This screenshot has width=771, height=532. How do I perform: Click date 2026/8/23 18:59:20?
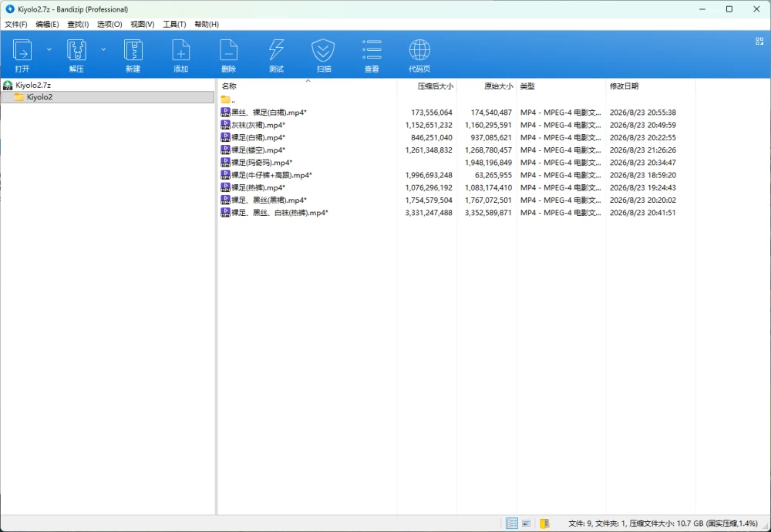[643, 175]
